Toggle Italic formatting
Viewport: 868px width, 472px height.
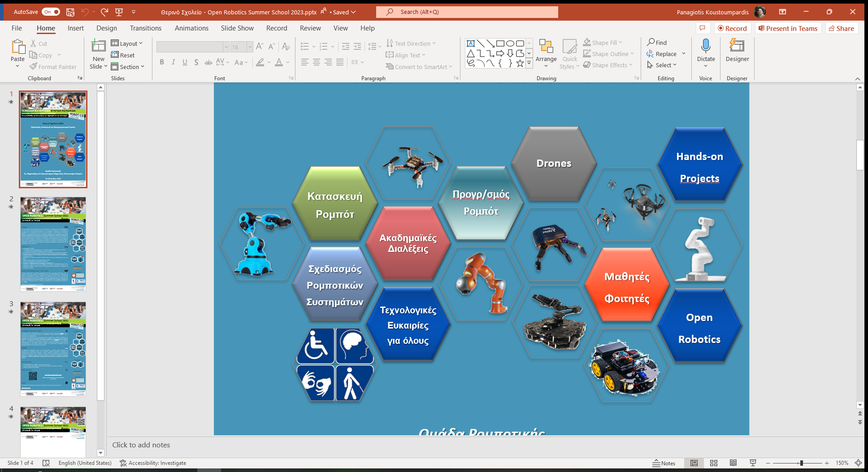pos(174,62)
